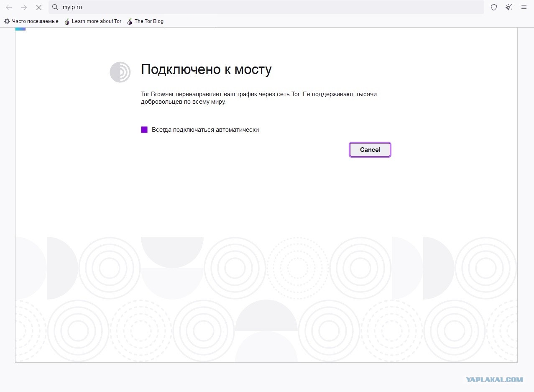Screen dimensions: 534x392
Task: Open the Часто посещаемые bookmarks folder
Action: tap(35, 21)
